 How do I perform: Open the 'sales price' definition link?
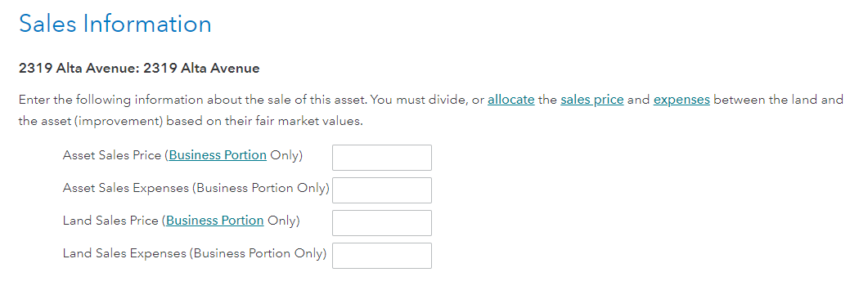(591, 100)
